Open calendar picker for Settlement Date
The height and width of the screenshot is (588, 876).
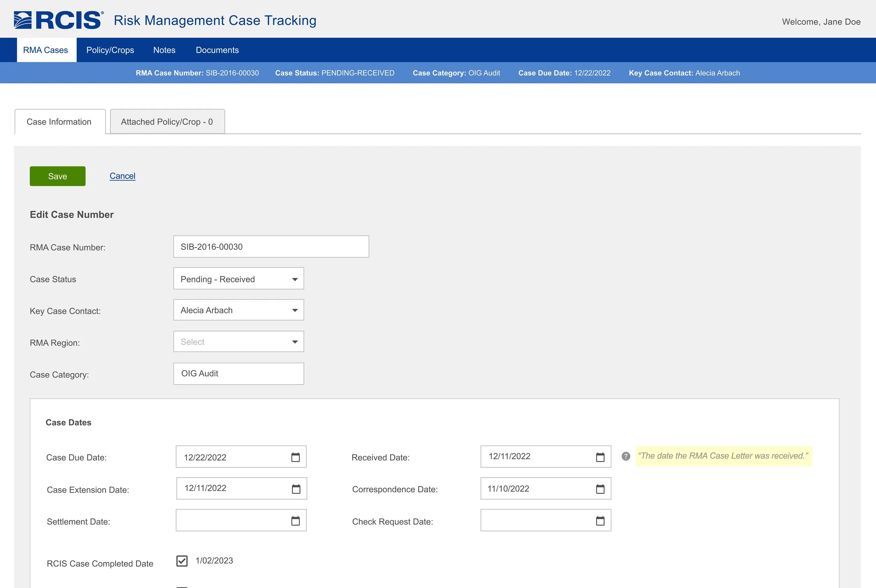(x=295, y=521)
